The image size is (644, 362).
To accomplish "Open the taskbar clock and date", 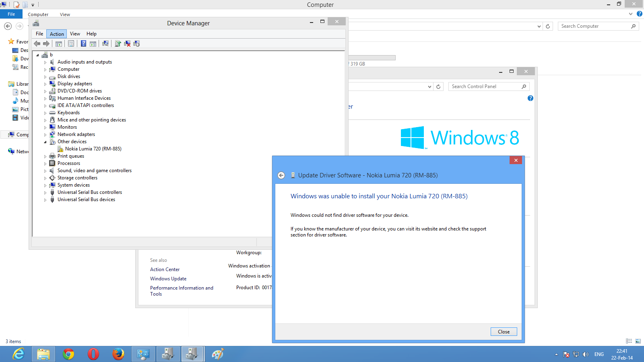I will pos(622,354).
